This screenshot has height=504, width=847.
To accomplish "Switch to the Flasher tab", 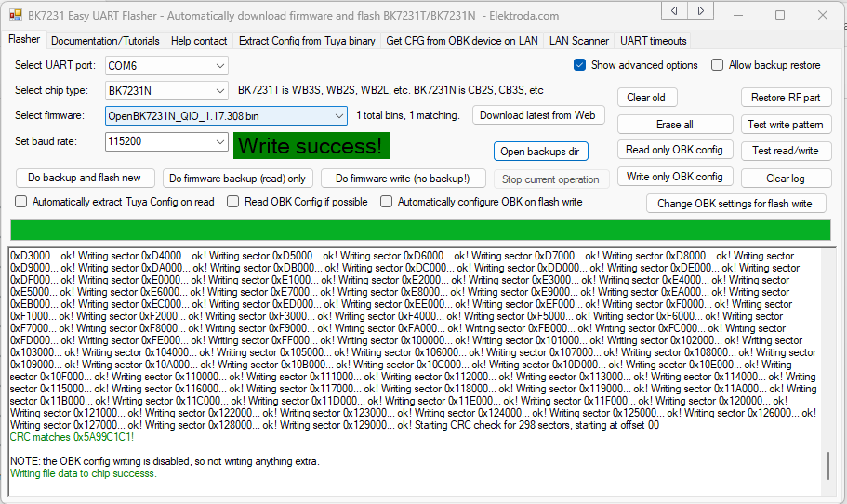I will coord(24,39).
